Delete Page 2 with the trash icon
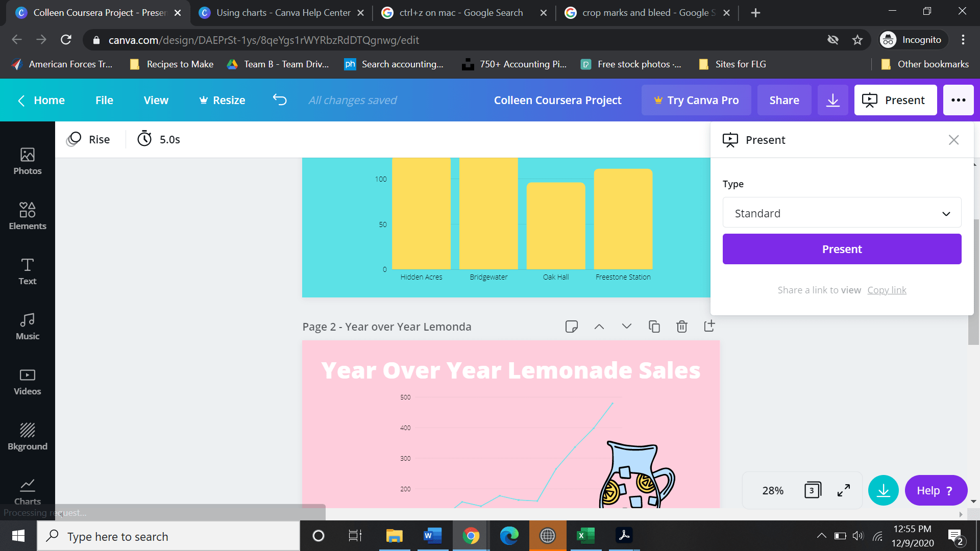980x551 pixels. pos(681,326)
